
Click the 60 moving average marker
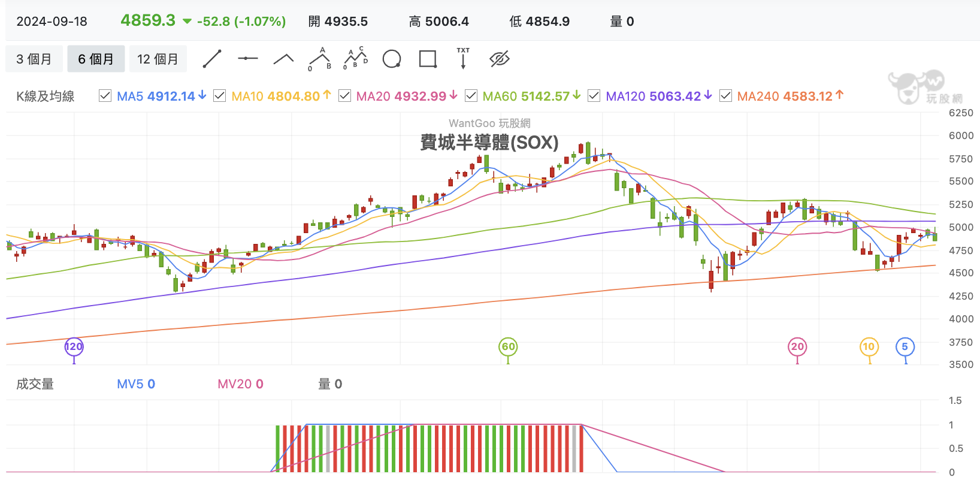pos(508,346)
